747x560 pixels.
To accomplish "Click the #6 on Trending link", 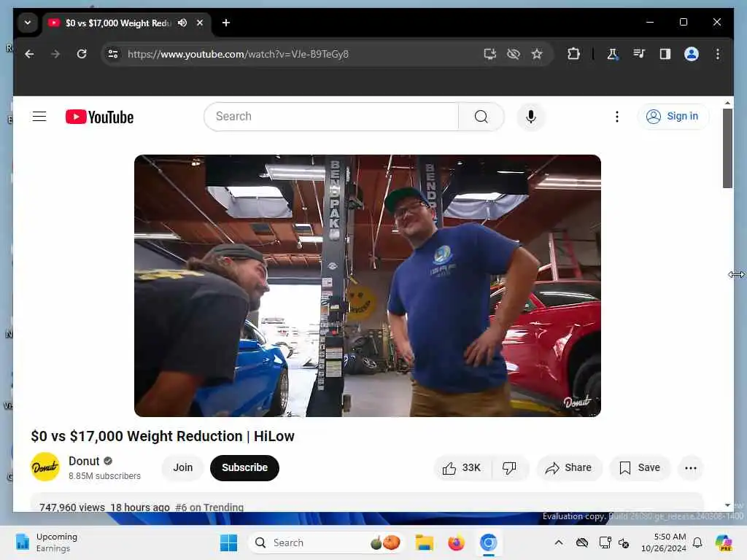I will point(209,507).
